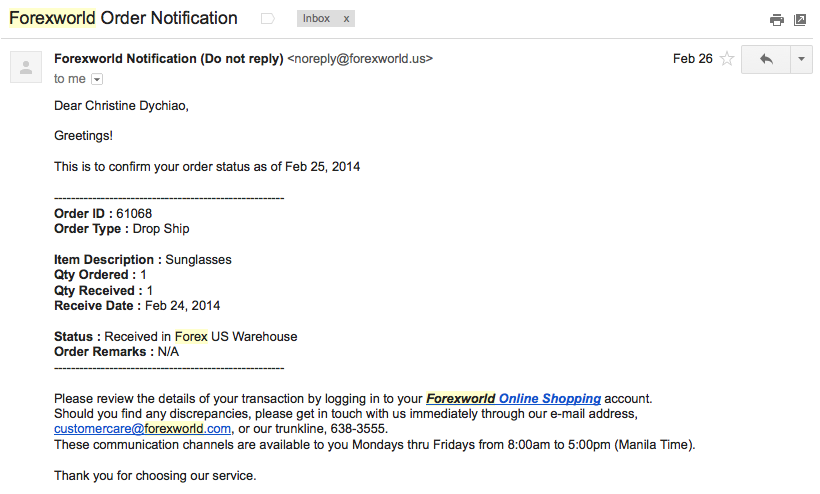Screen dimensions: 820x494
Task: Star the Forexworld notification email
Action: pos(726,59)
